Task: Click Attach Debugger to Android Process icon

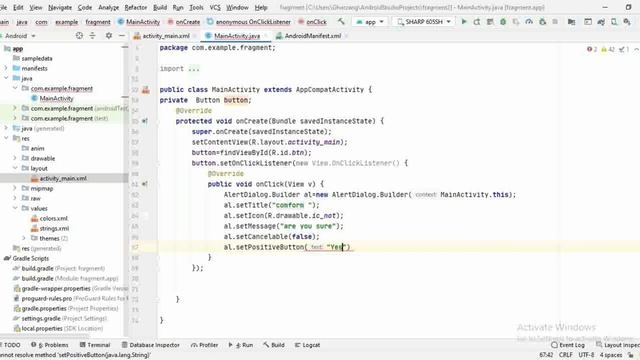Action: pos(542,22)
